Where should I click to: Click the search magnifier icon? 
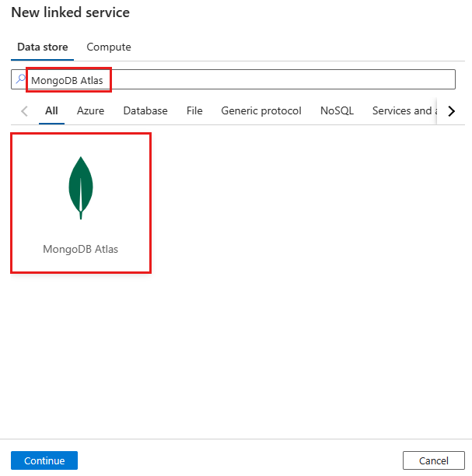pyautogui.click(x=20, y=79)
